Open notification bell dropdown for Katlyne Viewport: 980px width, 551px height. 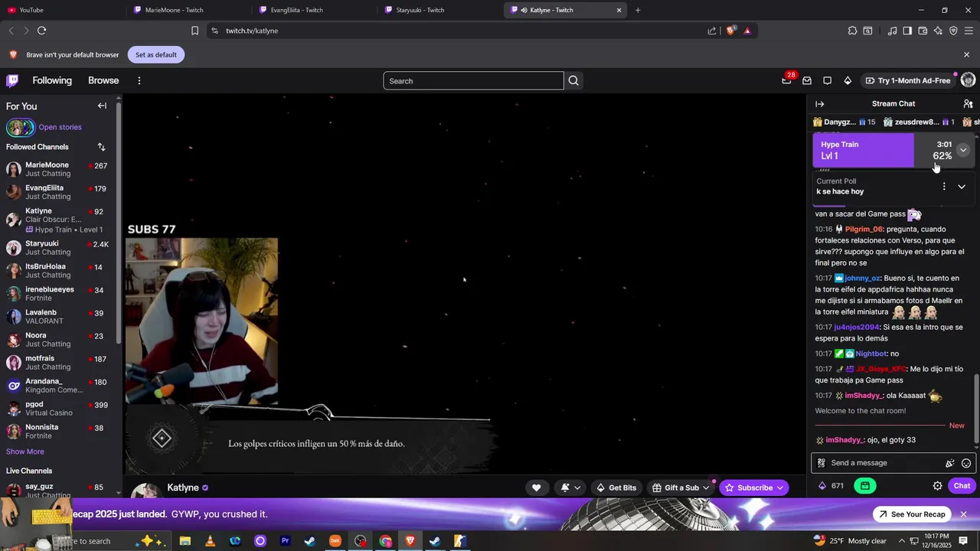570,487
